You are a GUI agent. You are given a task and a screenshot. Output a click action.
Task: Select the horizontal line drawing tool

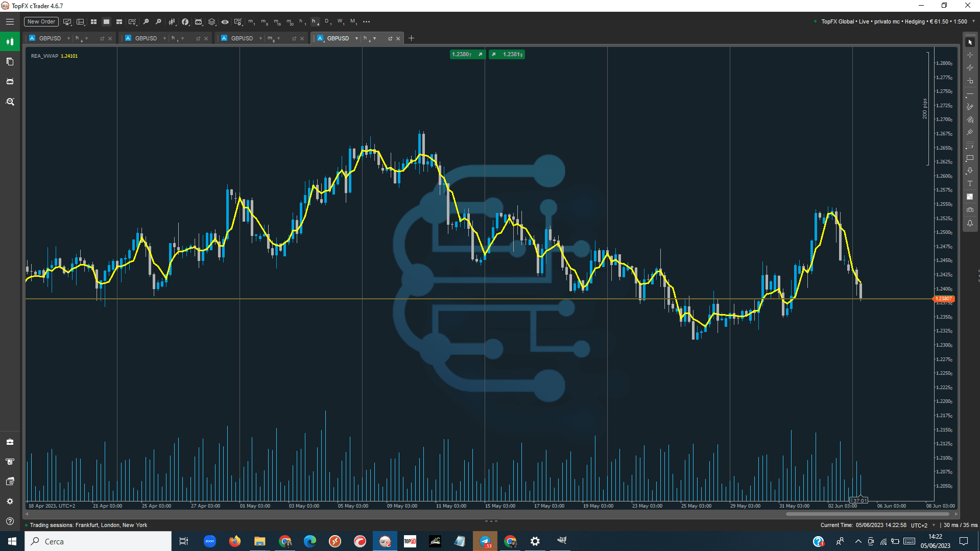(970, 94)
